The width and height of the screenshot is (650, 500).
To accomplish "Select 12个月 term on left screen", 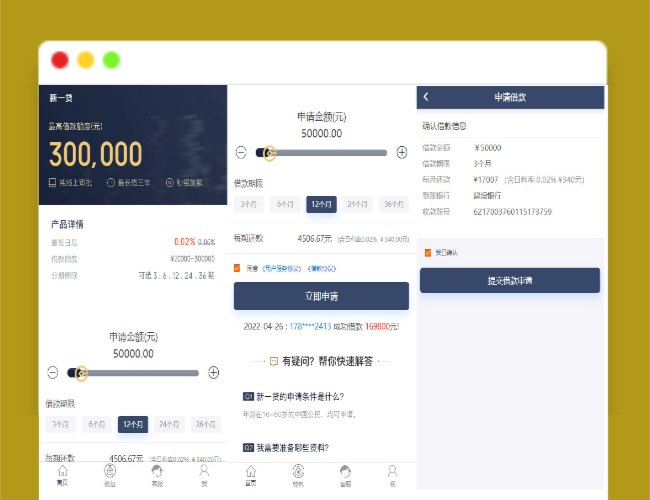I will [x=133, y=424].
